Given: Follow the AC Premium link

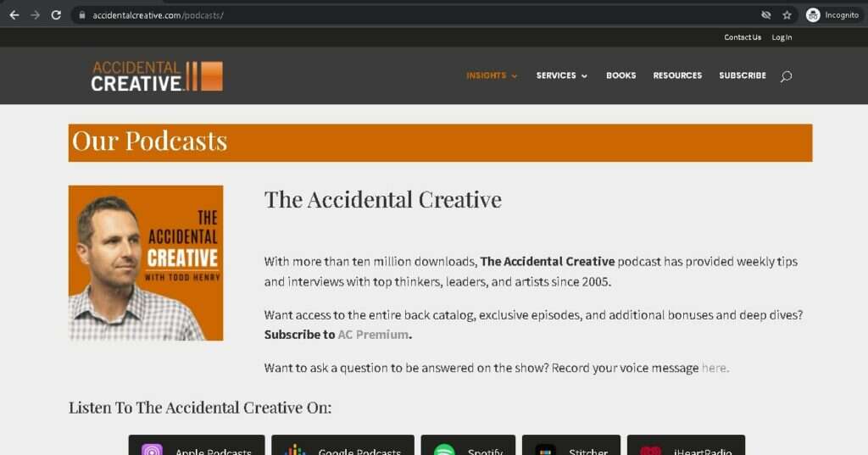Looking at the screenshot, I should 373,335.
